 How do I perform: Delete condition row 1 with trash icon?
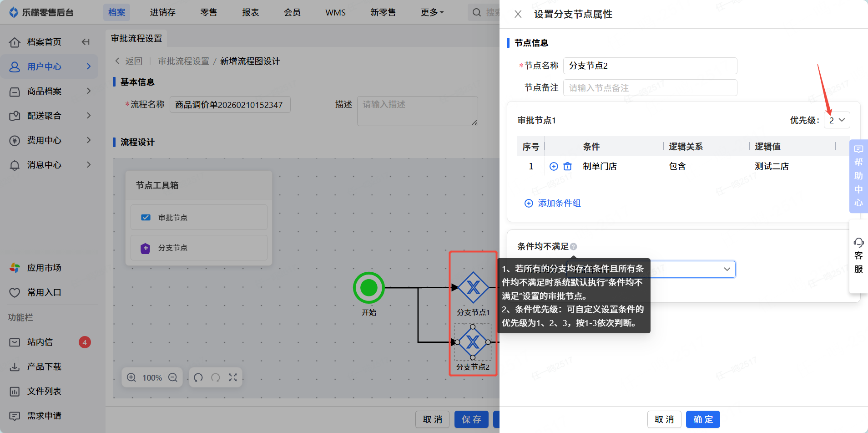click(x=567, y=166)
